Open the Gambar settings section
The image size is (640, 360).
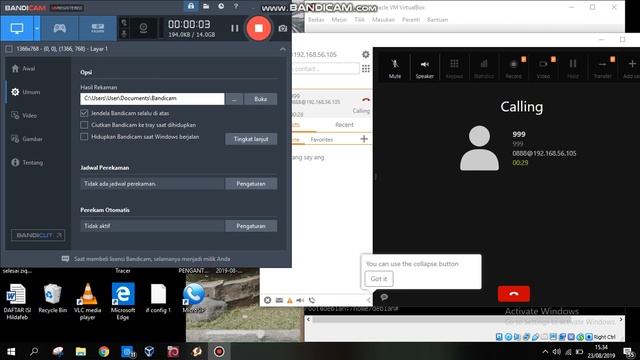[27, 139]
